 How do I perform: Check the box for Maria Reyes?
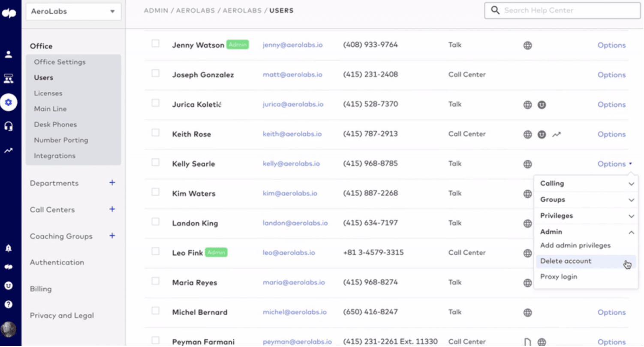pyautogui.click(x=155, y=281)
